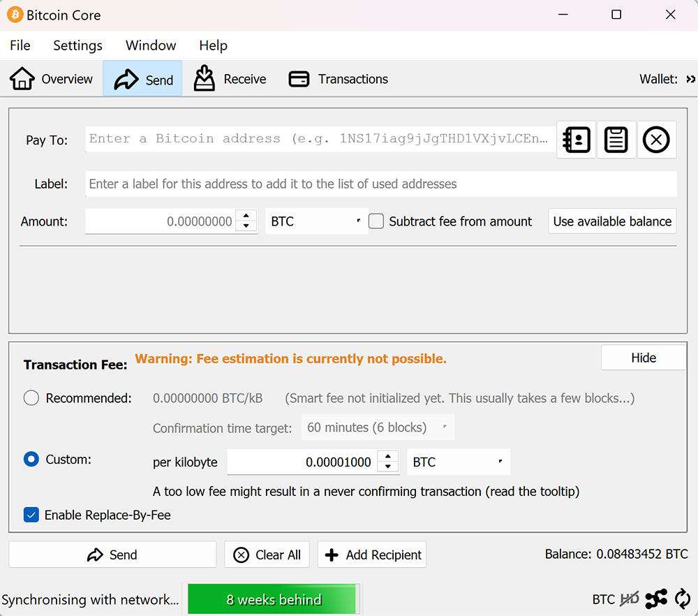Switch to the Transactions tab

337,78
